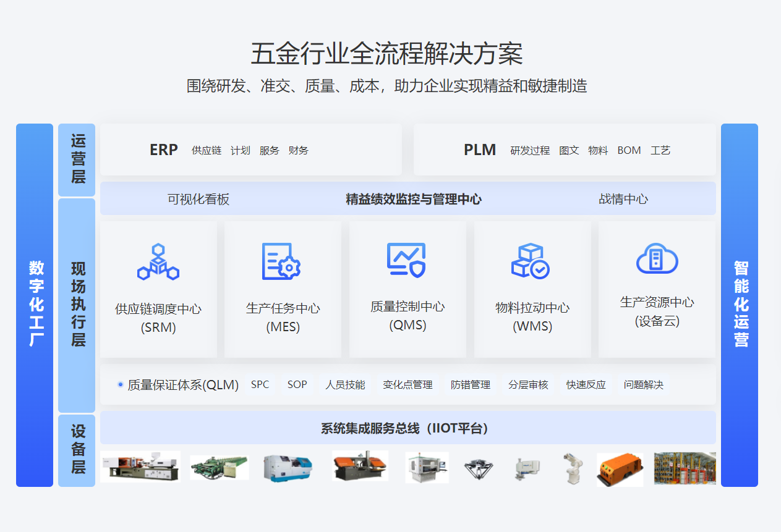Image resolution: width=781 pixels, height=532 pixels.
Task: Click the quality control QMS shield icon
Action: point(406,260)
